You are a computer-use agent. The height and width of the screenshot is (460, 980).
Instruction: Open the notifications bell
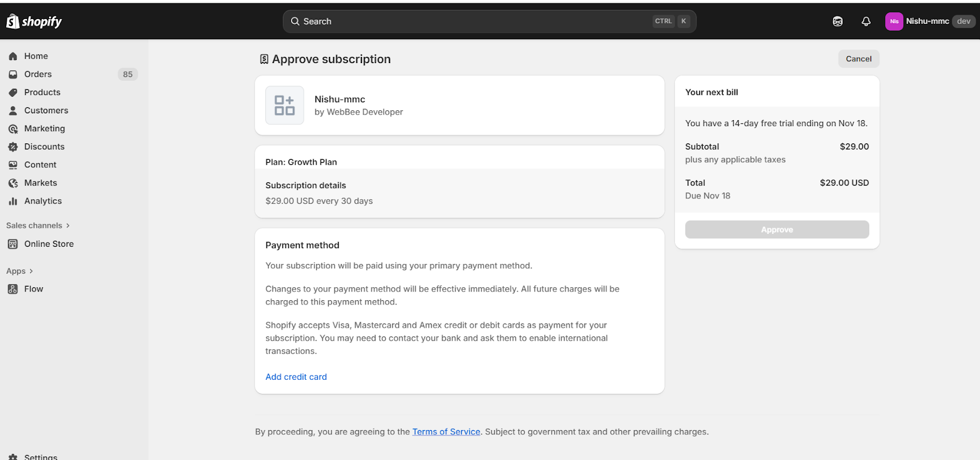pos(865,21)
